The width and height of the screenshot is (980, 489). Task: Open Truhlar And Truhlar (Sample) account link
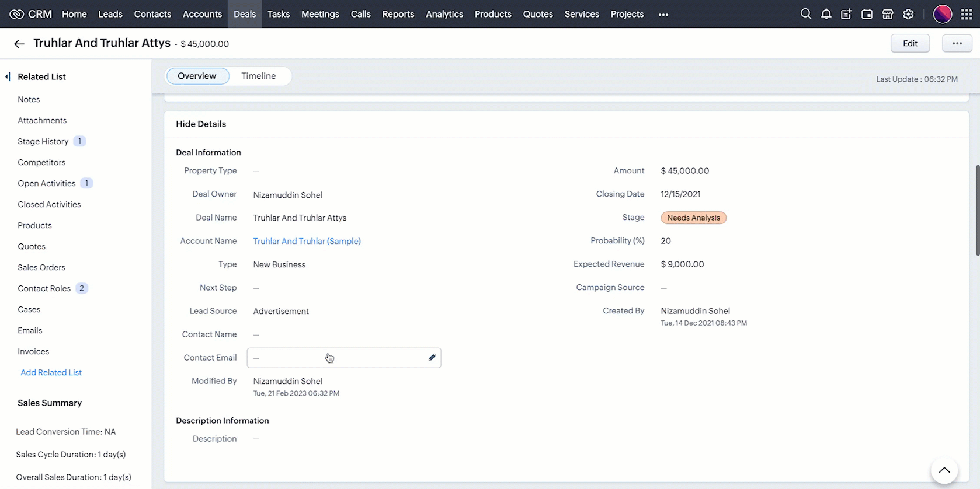tap(307, 241)
